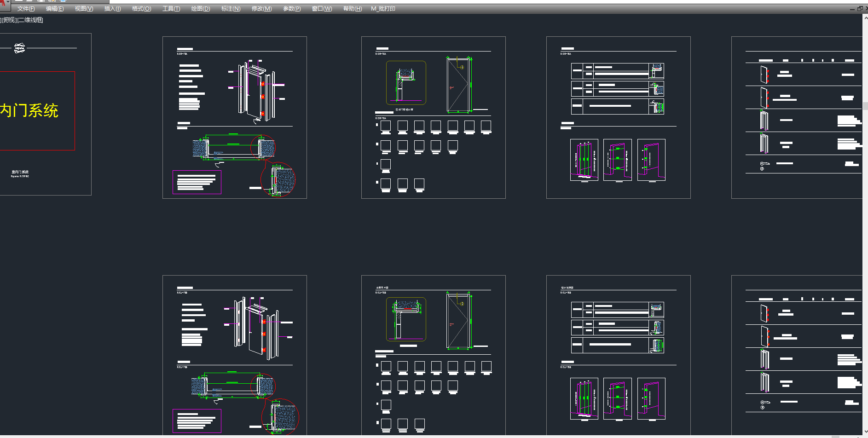
Task: Open the 绘图(D) menu
Action: pos(200,9)
